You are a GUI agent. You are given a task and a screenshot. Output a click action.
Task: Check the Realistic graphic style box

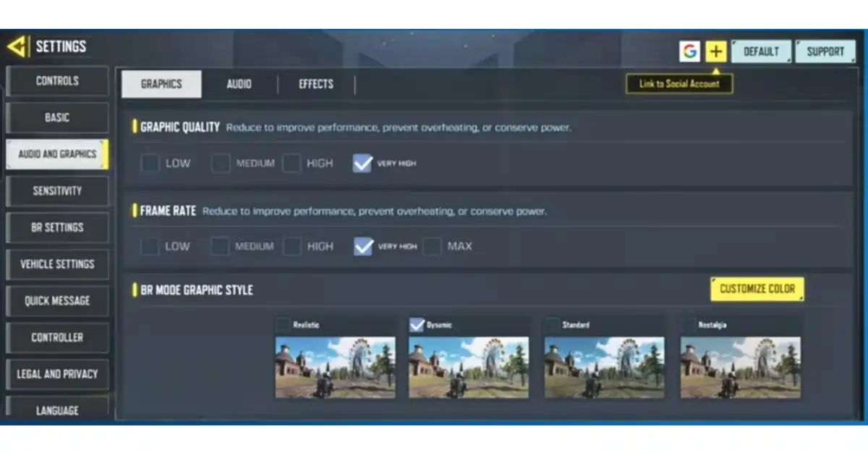[x=283, y=325]
